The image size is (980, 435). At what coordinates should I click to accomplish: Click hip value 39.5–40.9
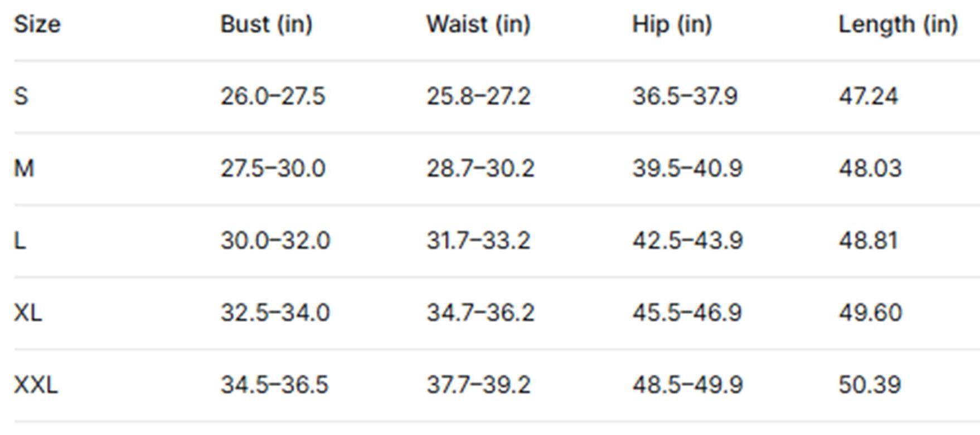(687, 168)
